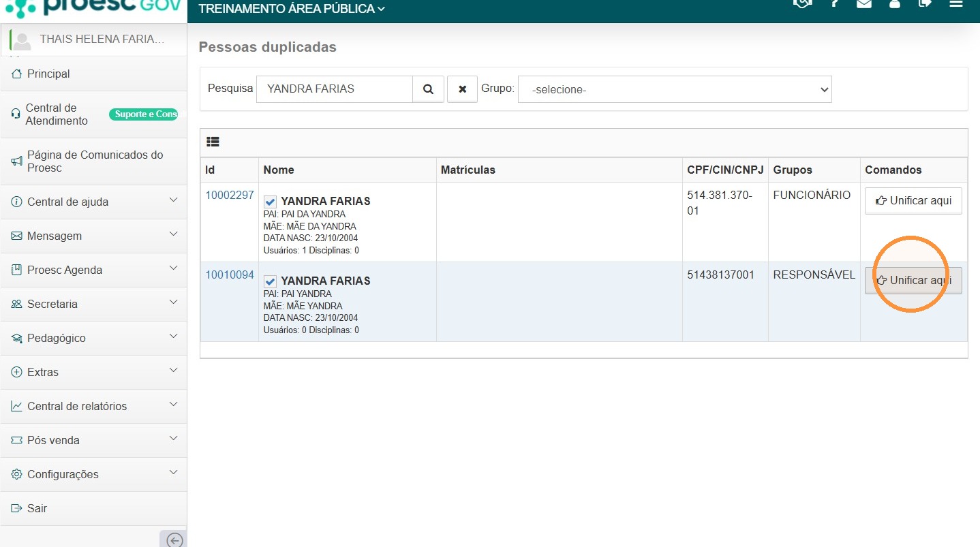Uncheck the checkbox for record 10002297

[270, 202]
